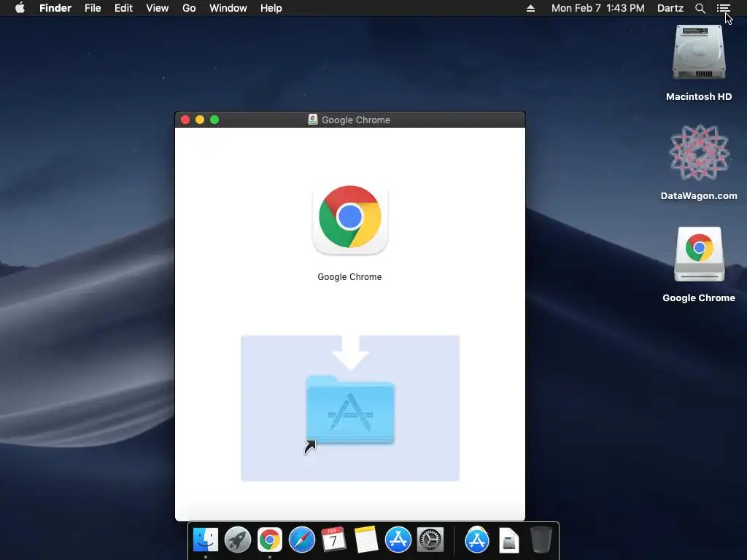747x560 pixels.
Task: Click the Applications folder shortcut icon
Action: click(x=350, y=411)
